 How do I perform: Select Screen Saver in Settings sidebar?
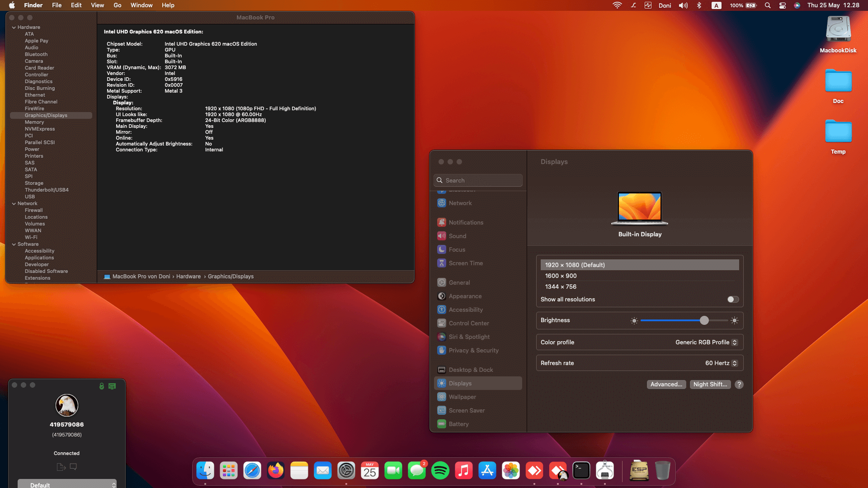pos(478,410)
